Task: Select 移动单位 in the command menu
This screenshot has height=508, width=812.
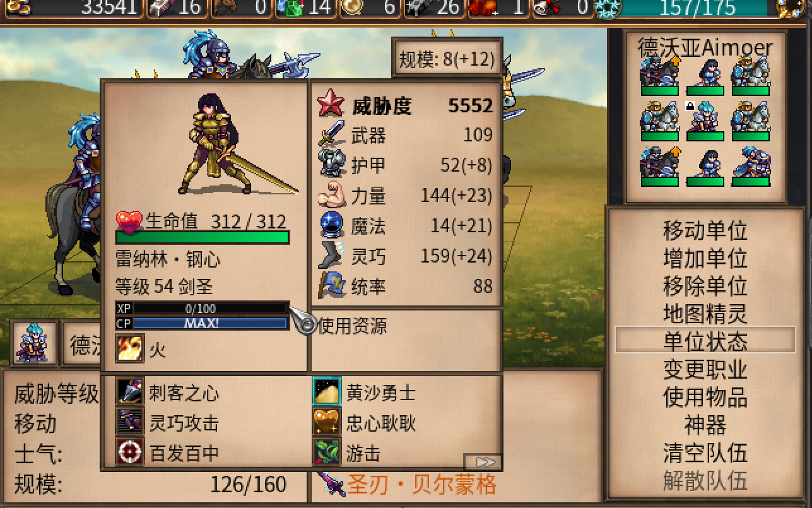Action: click(705, 230)
